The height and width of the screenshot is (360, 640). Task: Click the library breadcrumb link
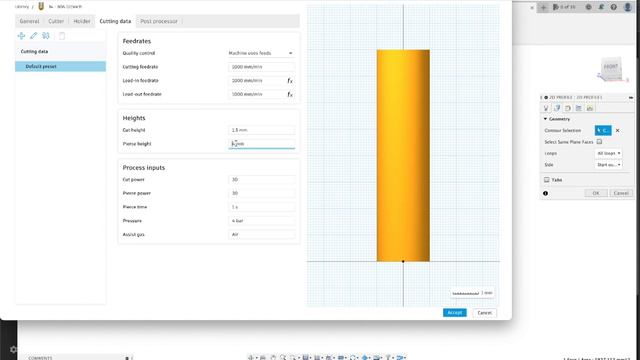[22, 7]
